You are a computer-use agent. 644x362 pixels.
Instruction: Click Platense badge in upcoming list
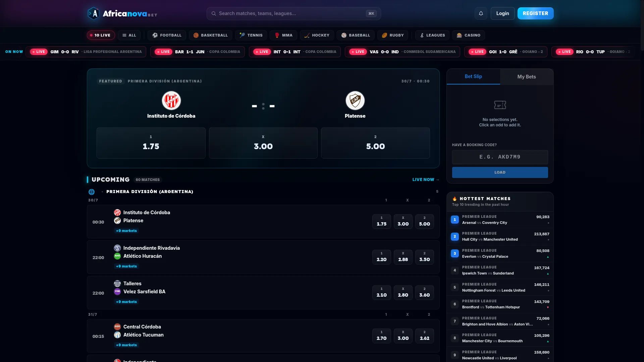(x=117, y=221)
